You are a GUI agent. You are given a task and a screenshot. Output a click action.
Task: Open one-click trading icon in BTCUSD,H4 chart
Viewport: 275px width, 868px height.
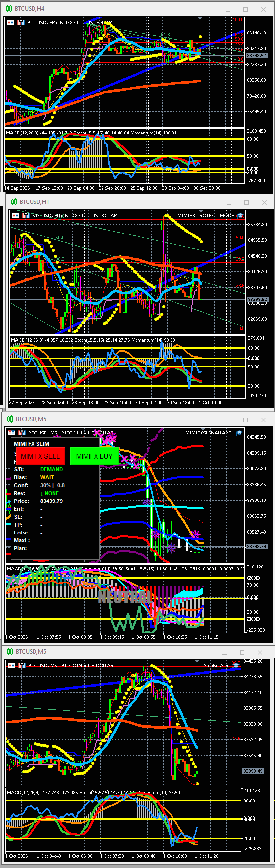[11, 22]
